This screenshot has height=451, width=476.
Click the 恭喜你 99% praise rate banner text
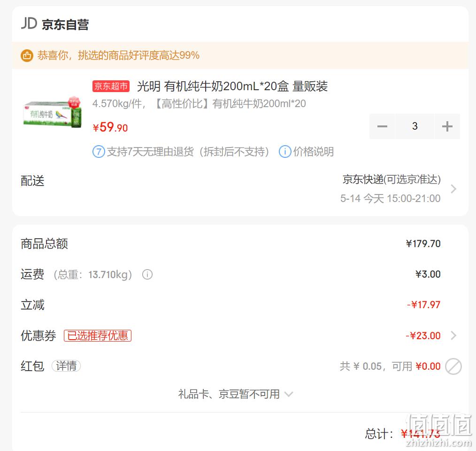118,55
